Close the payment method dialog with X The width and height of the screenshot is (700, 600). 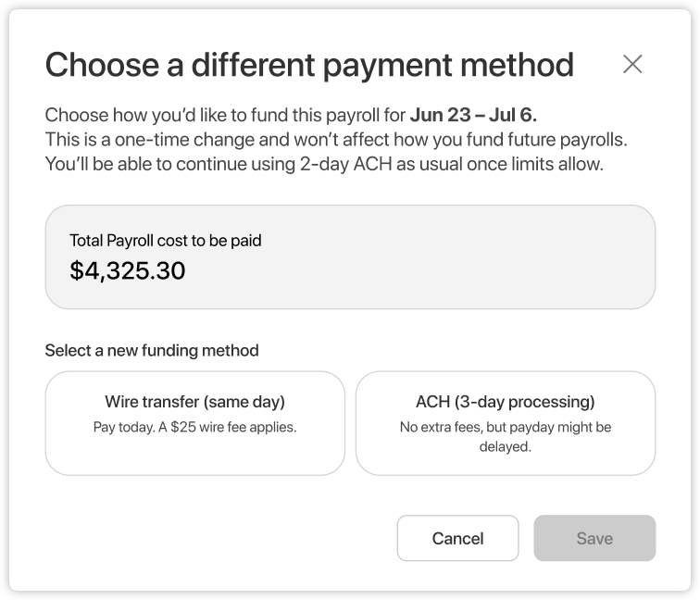click(x=632, y=64)
